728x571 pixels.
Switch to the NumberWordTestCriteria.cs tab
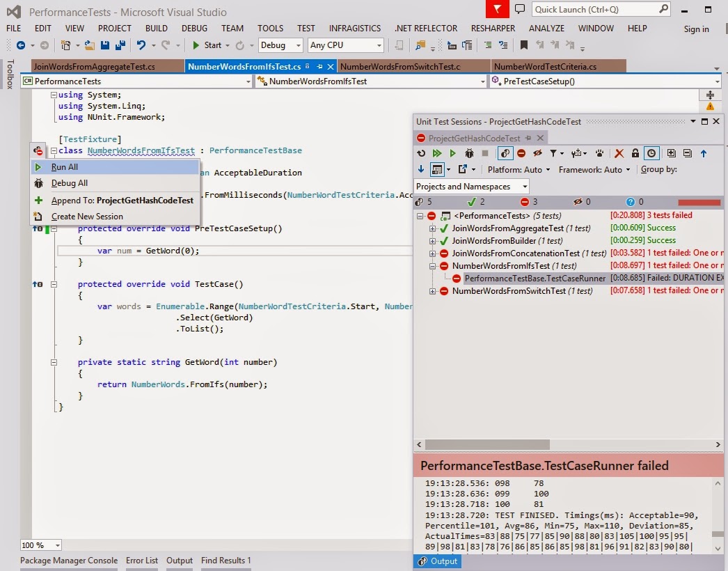point(559,66)
